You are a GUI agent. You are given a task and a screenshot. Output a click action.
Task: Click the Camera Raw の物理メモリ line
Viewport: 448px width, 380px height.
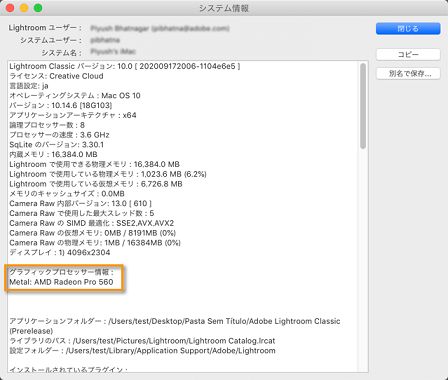(95, 243)
